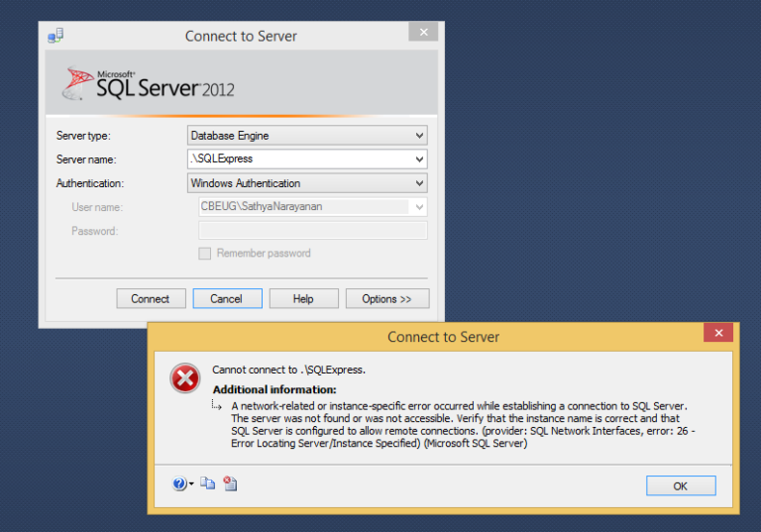Open Help from the login dialog

point(304,298)
